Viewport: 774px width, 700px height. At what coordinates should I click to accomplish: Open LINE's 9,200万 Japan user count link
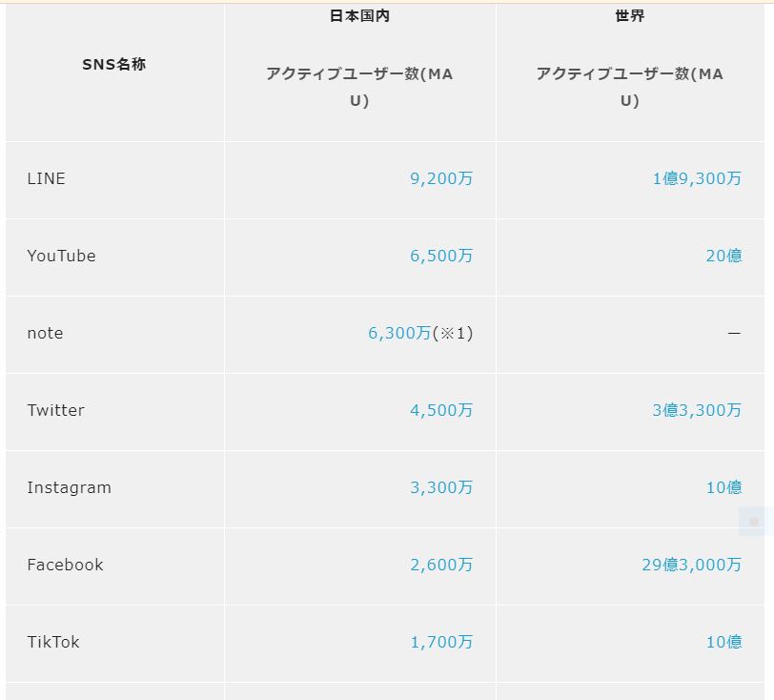pyautogui.click(x=441, y=178)
